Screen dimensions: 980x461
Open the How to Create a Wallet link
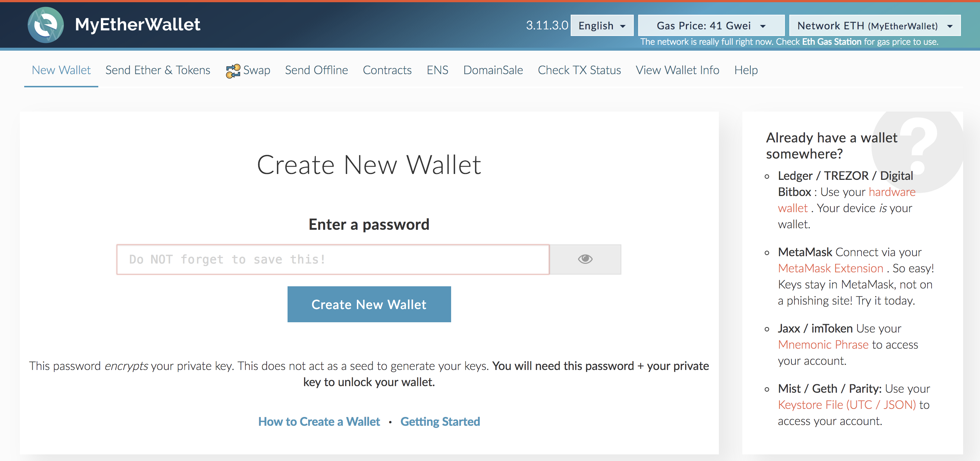(319, 421)
